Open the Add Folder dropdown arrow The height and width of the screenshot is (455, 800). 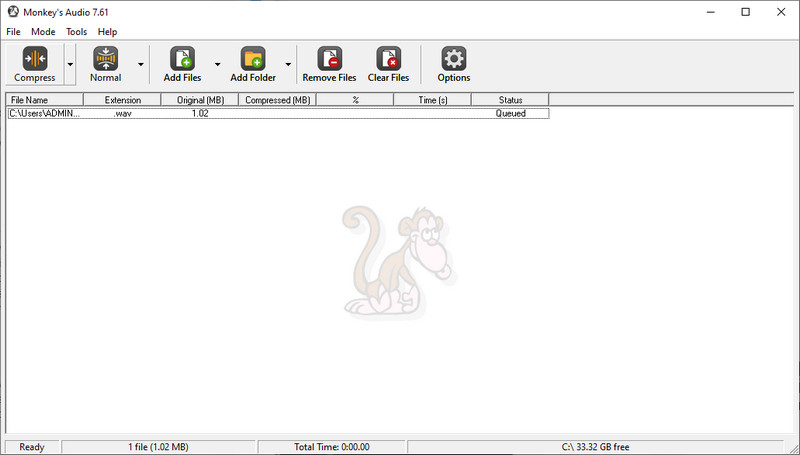click(x=288, y=64)
